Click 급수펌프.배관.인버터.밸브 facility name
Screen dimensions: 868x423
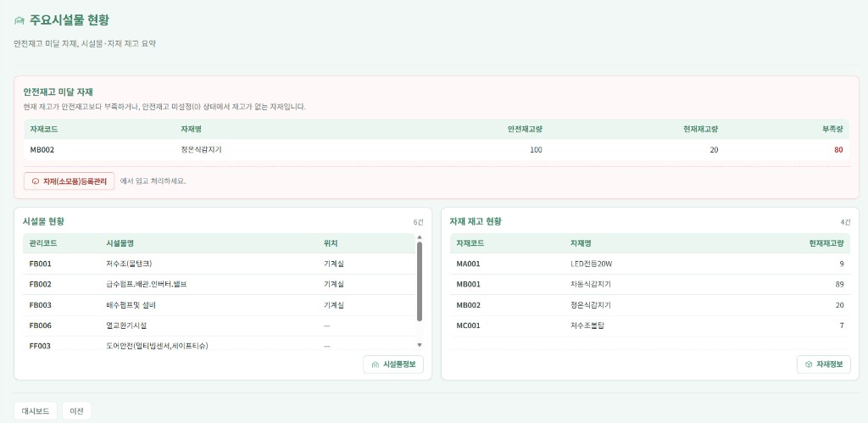[x=147, y=284]
